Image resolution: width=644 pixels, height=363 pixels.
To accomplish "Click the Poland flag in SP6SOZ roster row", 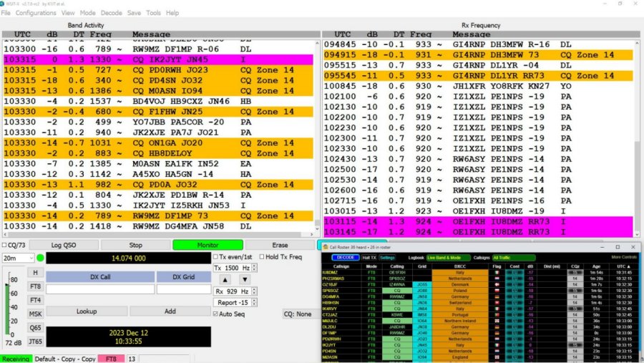I will pos(497,291).
